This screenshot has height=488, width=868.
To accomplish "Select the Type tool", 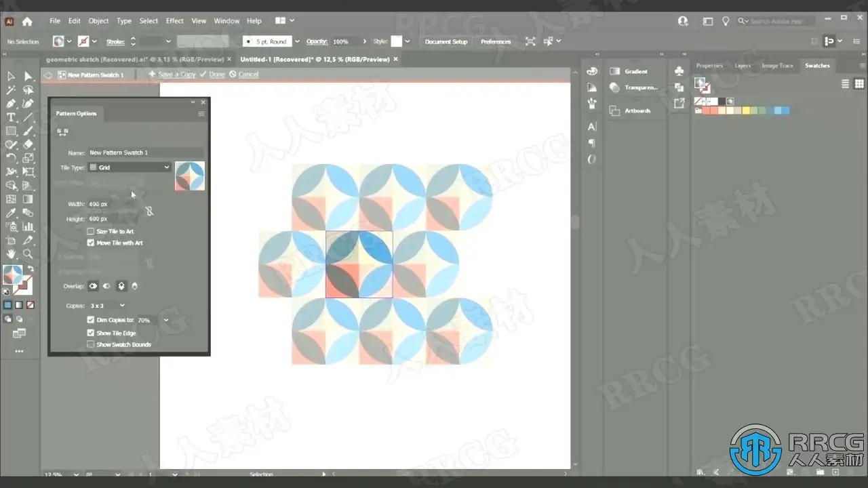I will [x=11, y=117].
